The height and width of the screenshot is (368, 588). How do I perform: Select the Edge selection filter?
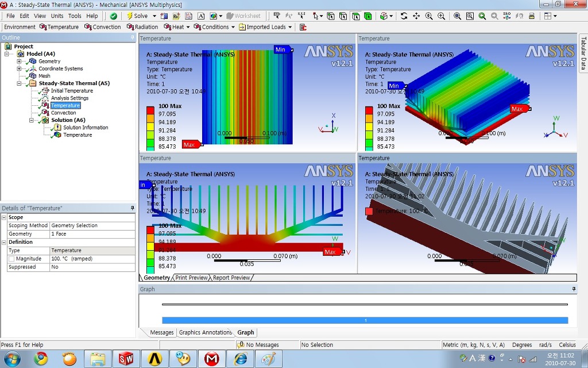coord(343,16)
